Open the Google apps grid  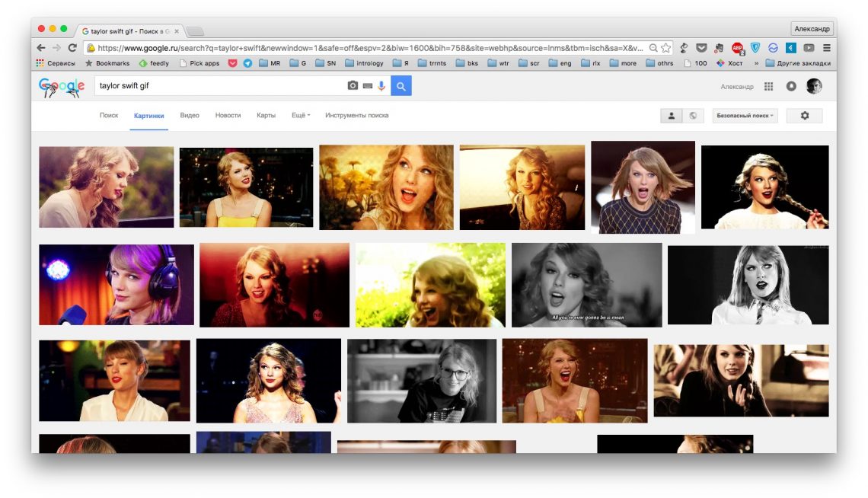(x=768, y=87)
